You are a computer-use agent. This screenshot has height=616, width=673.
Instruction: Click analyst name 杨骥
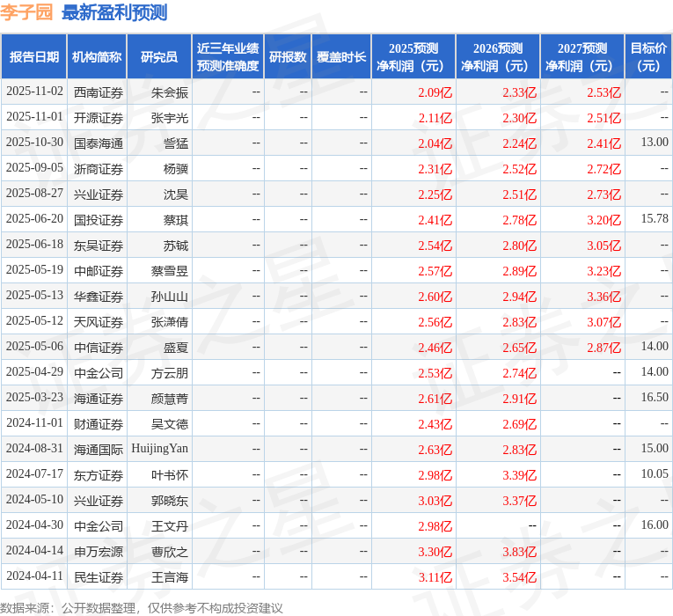(x=176, y=169)
